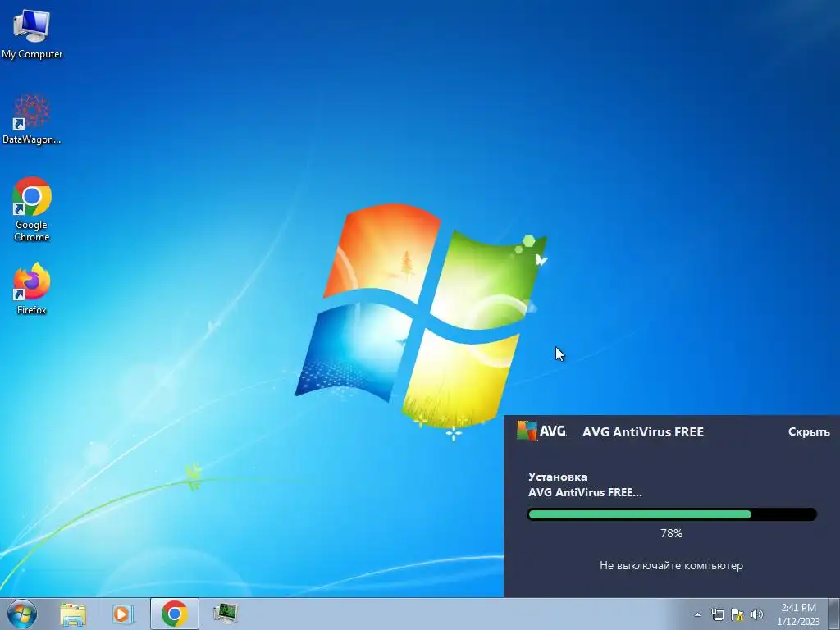Open the Windows Start menu orb
The image size is (840, 630).
[22, 614]
